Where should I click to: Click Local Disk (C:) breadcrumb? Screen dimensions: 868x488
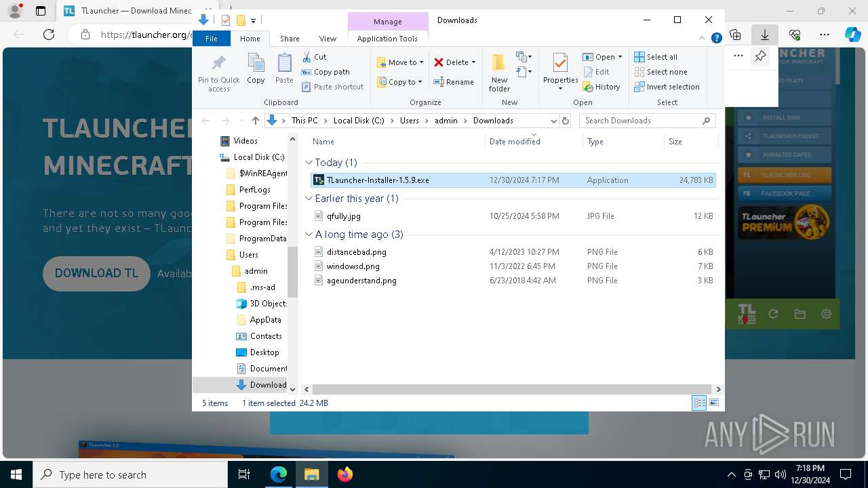pos(359,121)
